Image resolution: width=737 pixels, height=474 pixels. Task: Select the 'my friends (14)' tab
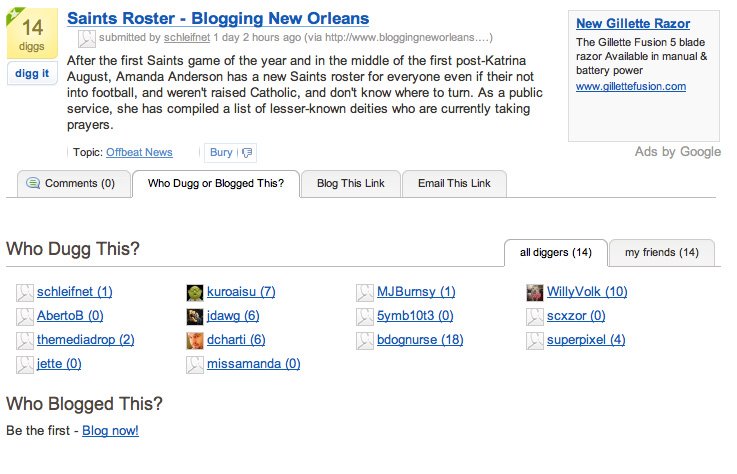pos(661,253)
